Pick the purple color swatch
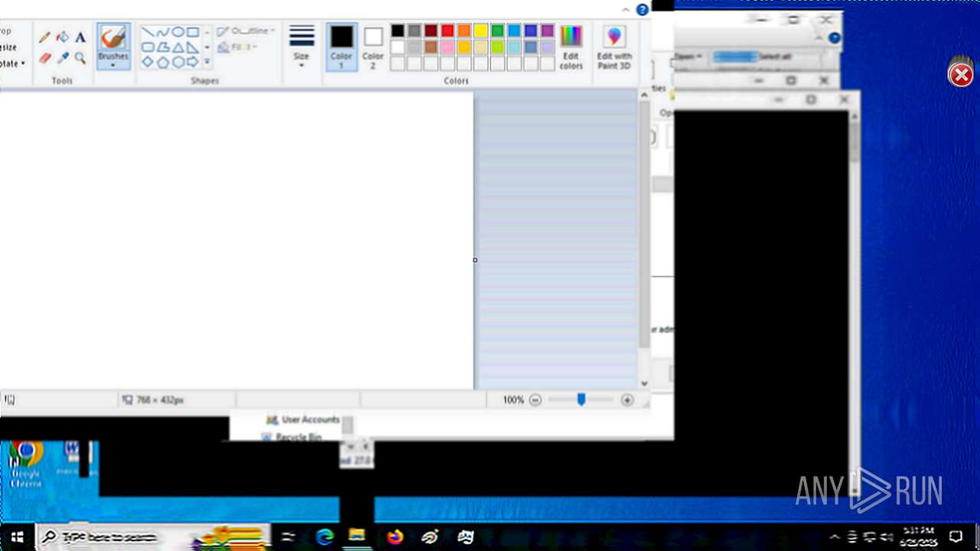Screen dimensions: 980x551 click(547, 31)
